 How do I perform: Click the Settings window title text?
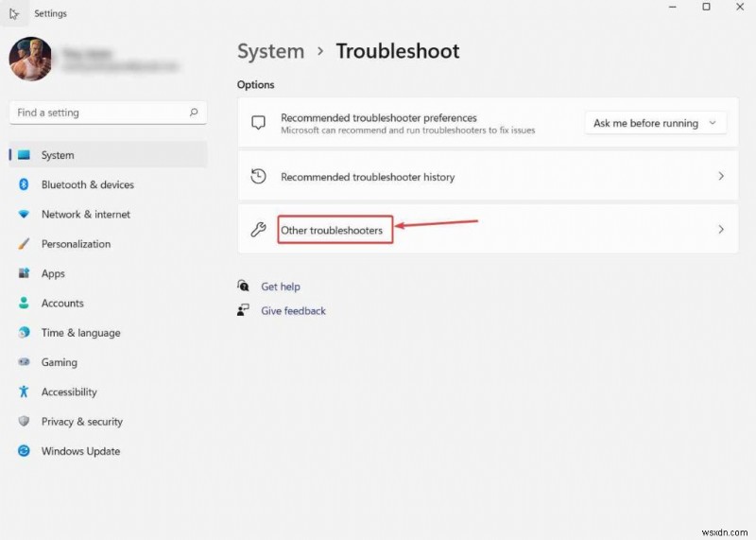click(x=50, y=13)
